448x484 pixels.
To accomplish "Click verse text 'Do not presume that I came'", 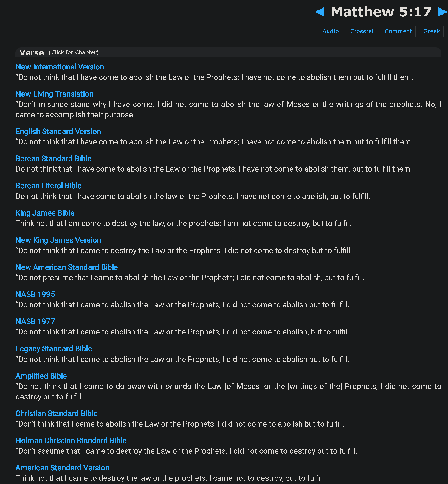I will pyautogui.click(x=190, y=278).
